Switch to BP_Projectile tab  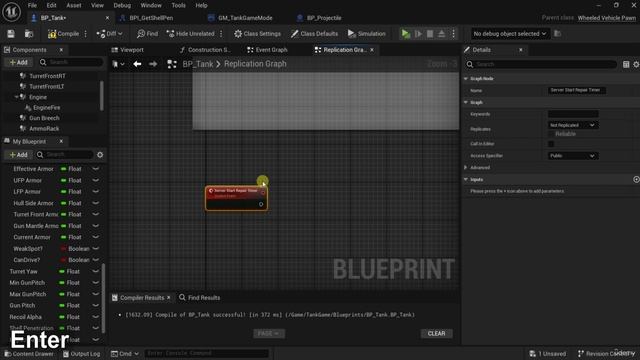pos(324,18)
